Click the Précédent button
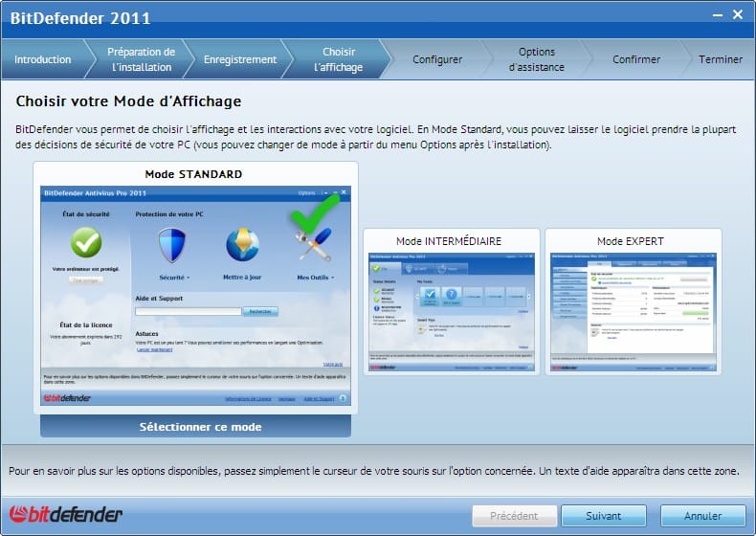Screen dimensions: 756x536 (x=515, y=516)
